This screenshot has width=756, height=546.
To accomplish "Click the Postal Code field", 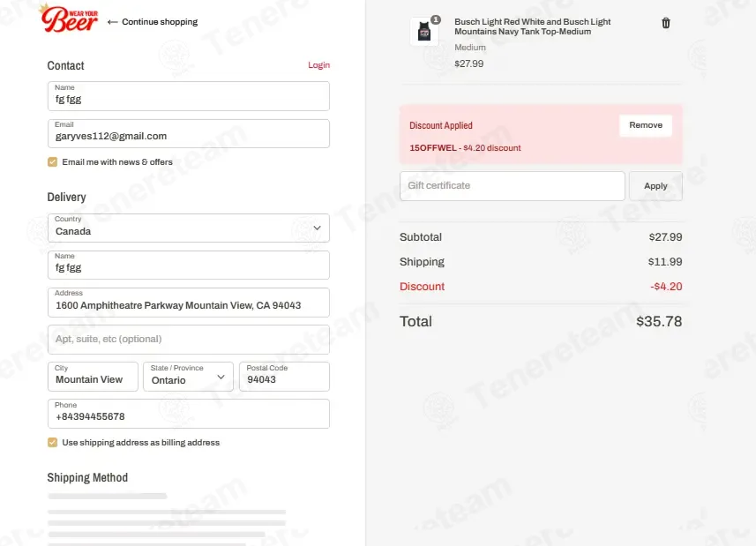I will [x=284, y=377].
